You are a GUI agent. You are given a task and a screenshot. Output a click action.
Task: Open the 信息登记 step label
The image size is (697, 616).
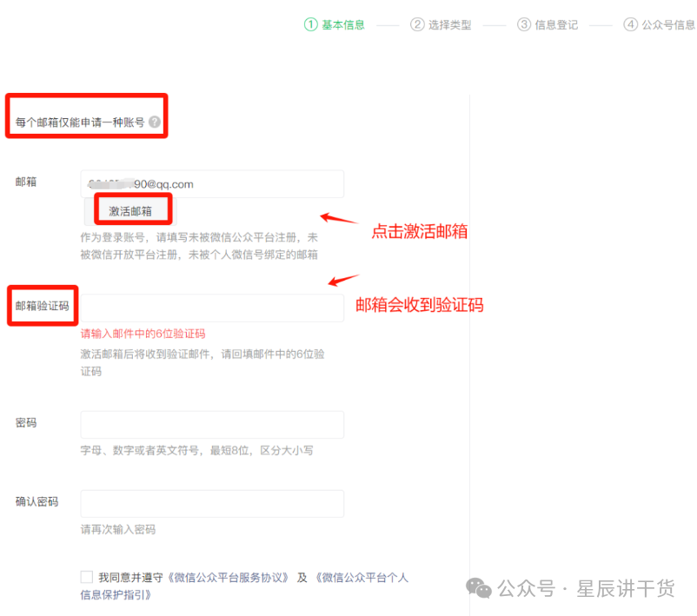click(557, 25)
